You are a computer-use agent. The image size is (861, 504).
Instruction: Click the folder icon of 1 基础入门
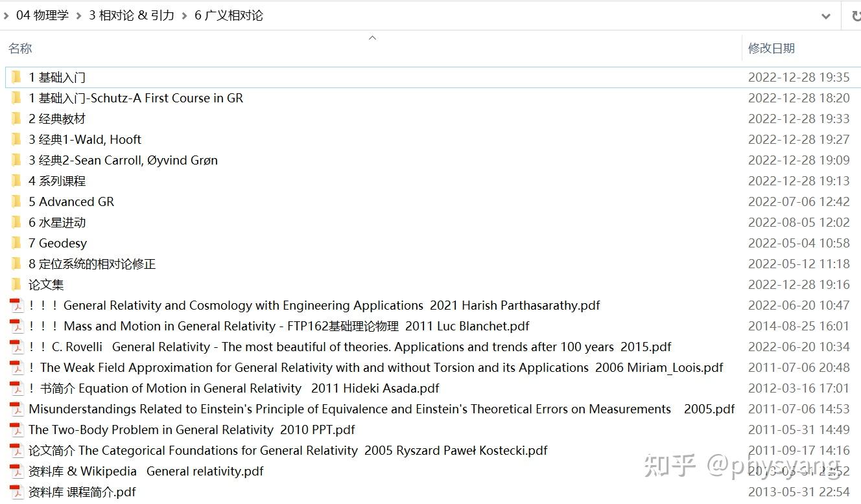tap(16, 77)
